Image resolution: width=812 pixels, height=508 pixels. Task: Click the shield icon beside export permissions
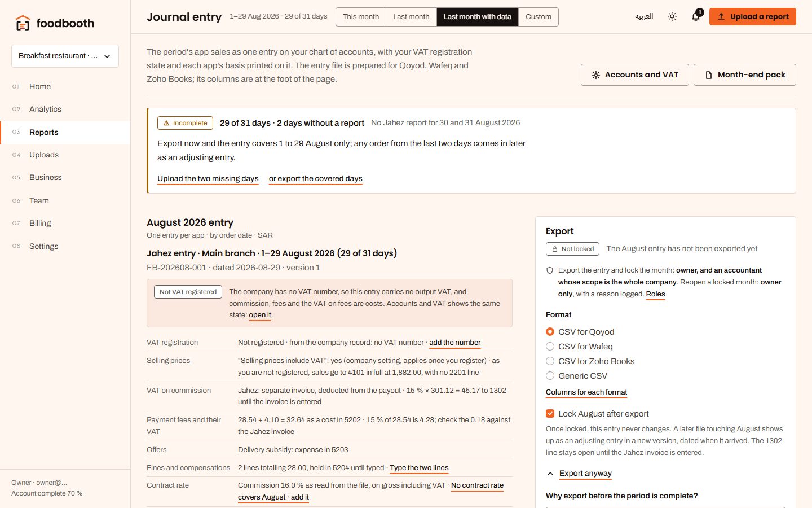(x=550, y=270)
